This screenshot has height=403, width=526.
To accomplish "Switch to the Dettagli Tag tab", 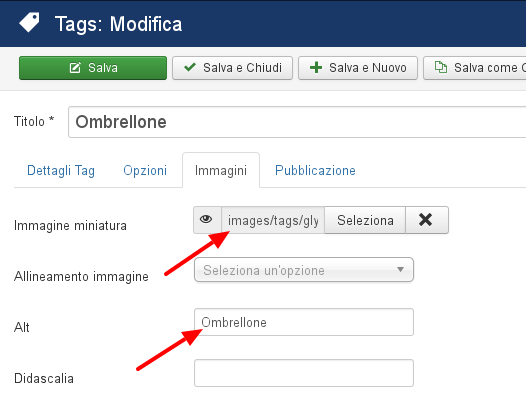I will click(x=61, y=170).
